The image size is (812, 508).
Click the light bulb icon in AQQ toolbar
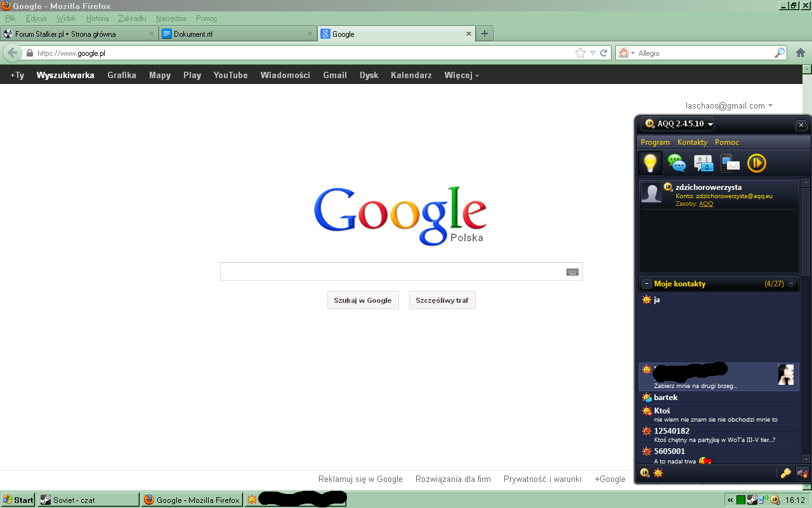(650, 163)
